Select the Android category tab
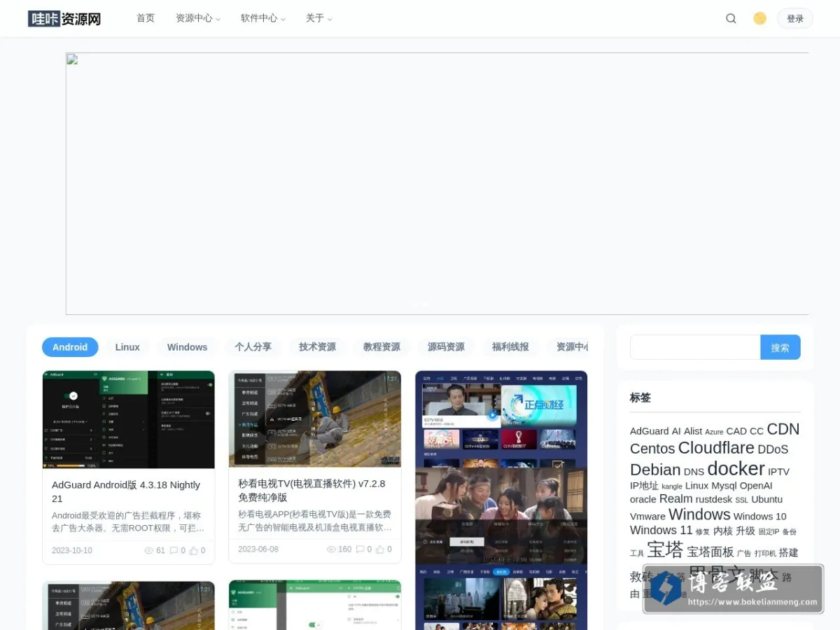The image size is (840, 630). point(70,347)
